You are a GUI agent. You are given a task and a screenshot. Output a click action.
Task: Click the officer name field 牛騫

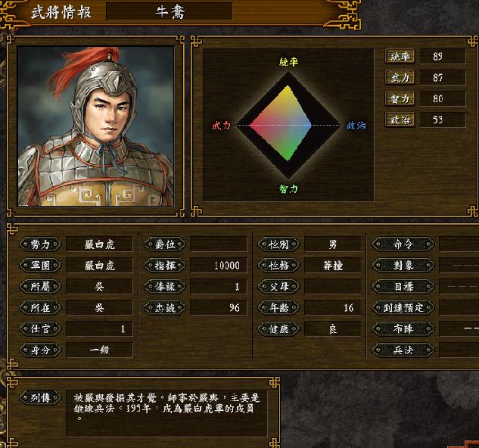[x=170, y=12]
